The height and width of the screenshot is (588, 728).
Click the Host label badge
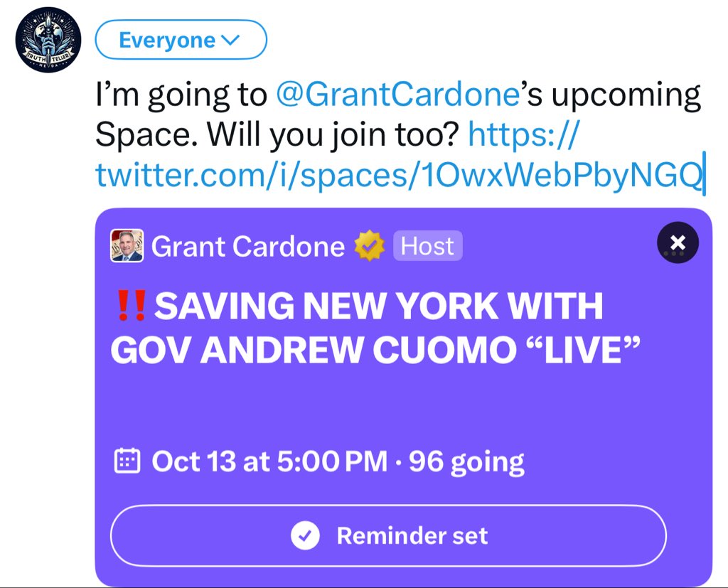428,247
